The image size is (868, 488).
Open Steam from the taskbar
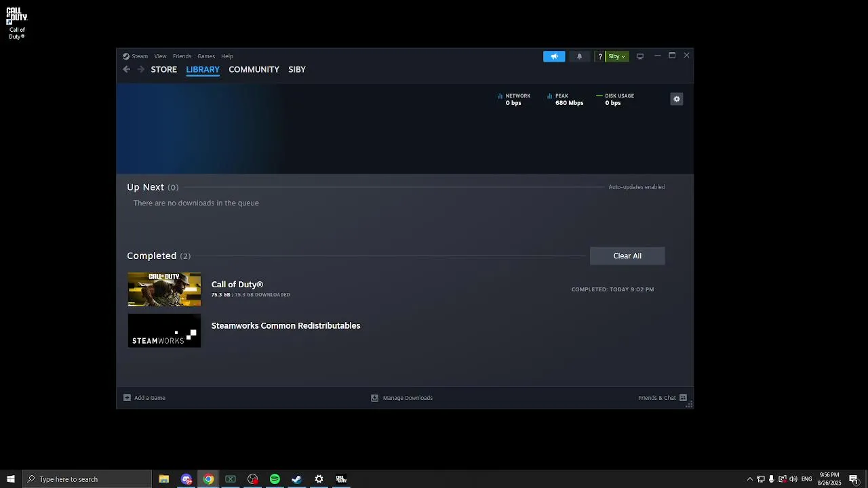coord(296,479)
